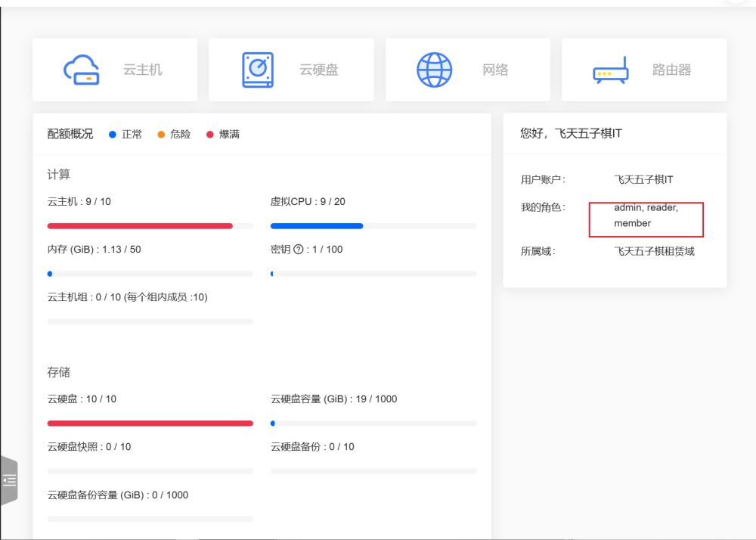
Task: Click the 'admin, reader, member' roles text
Action: coord(646,216)
